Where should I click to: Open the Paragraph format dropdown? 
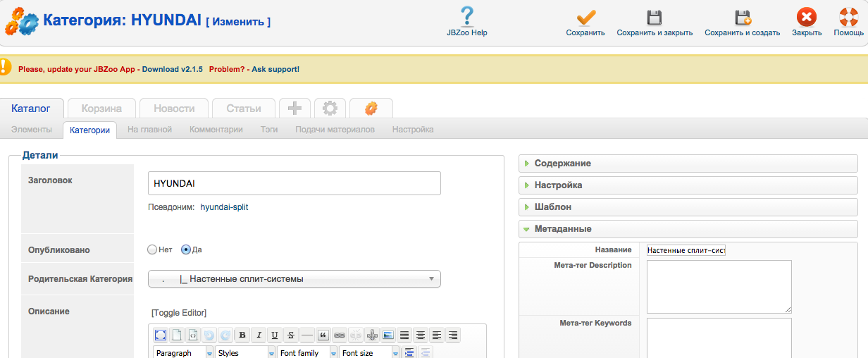click(x=183, y=352)
